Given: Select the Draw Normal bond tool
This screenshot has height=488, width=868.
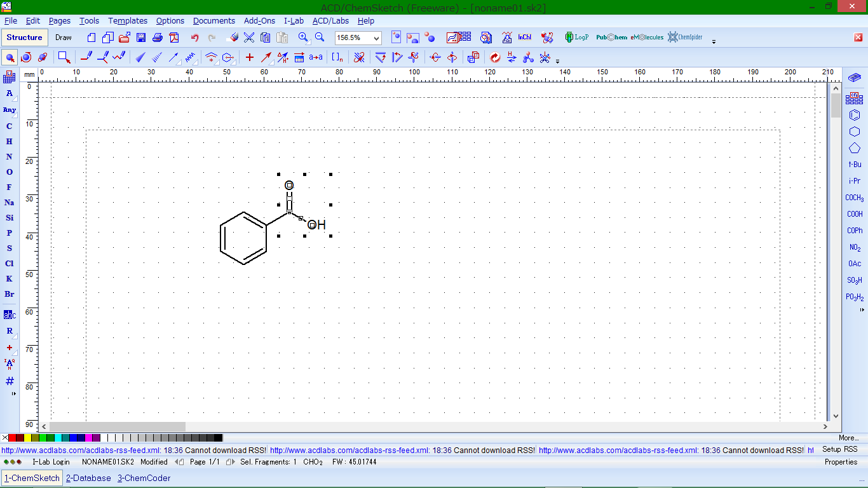Looking at the screenshot, I should [87, 57].
